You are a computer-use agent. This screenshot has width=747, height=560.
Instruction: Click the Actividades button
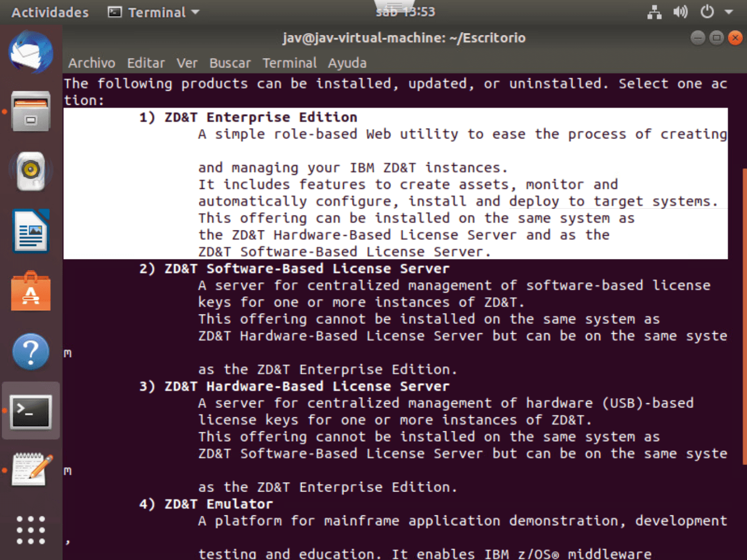50,12
